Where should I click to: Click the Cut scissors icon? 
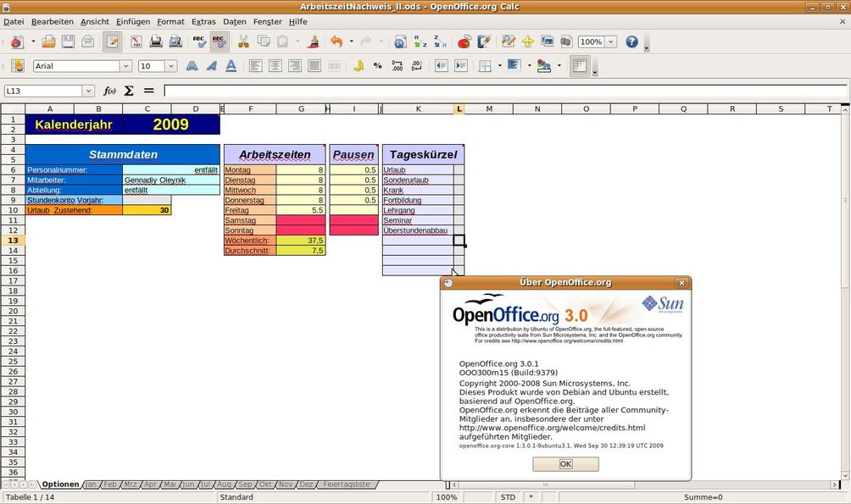tap(243, 42)
